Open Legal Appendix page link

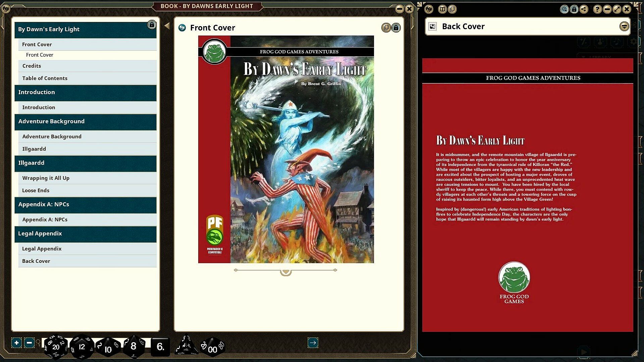point(42,249)
